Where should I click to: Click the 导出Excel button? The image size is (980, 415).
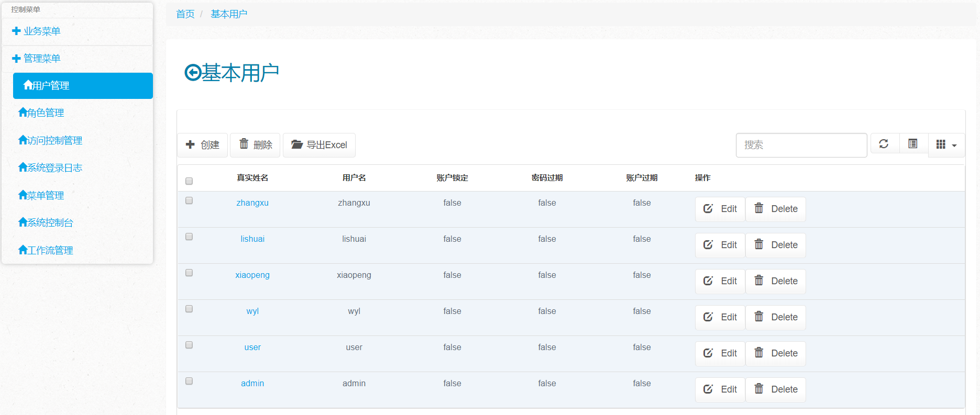tap(320, 145)
